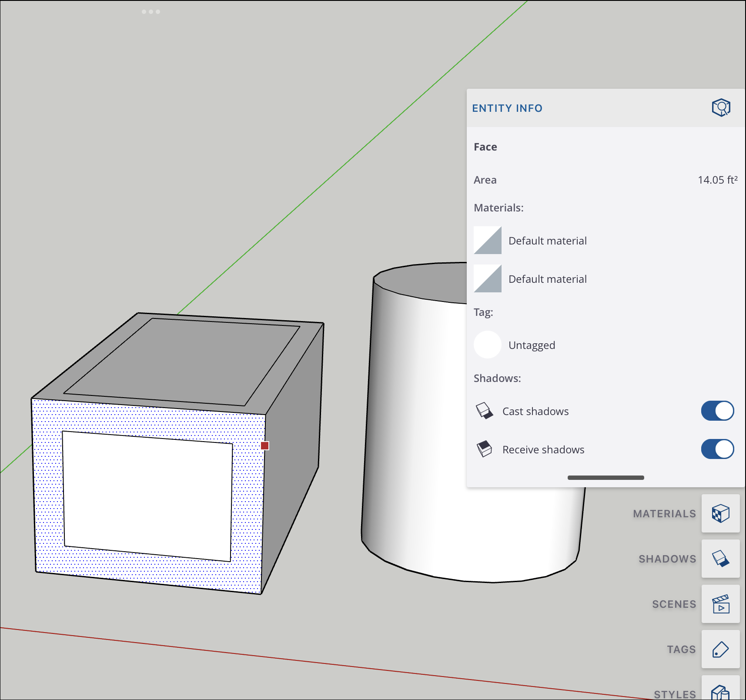This screenshot has width=746, height=700.
Task: Click the ENTITY INFO panel title
Action: pos(507,108)
